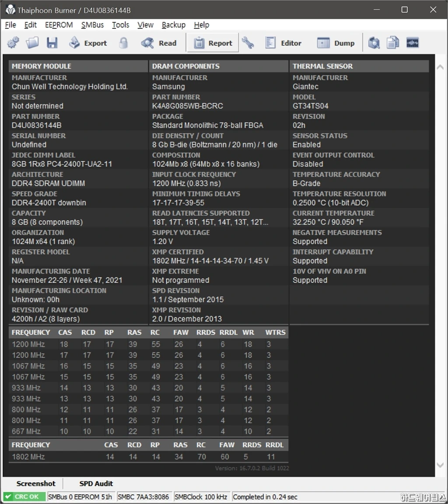This screenshot has width=448, height=504.
Task: Click the copy documents icon in toolbar
Action: pos(393,43)
